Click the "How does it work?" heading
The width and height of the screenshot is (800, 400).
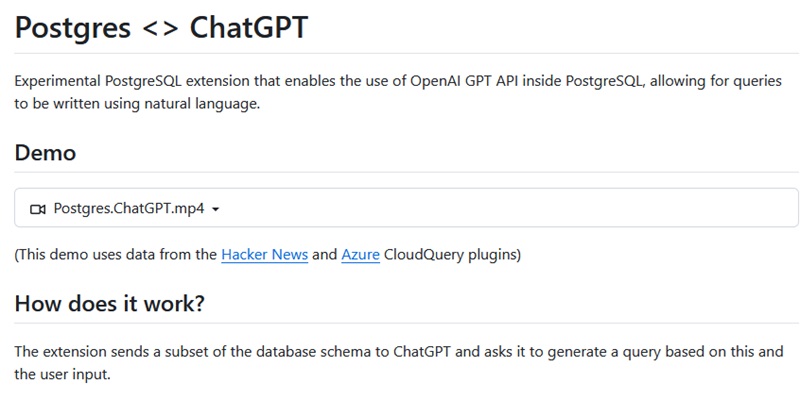pyautogui.click(x=110, y=303)
